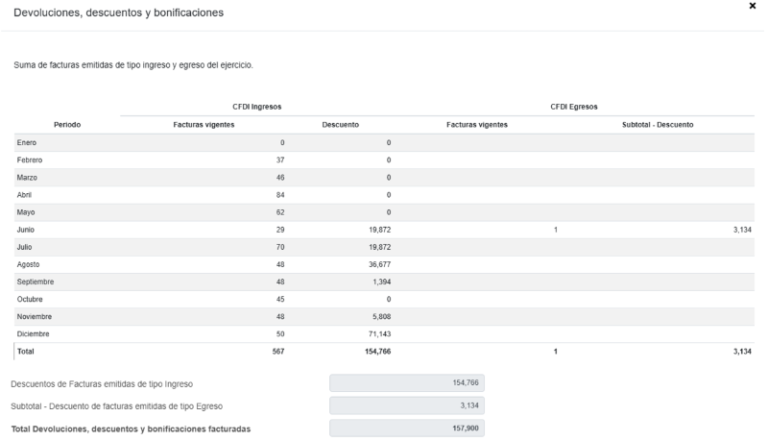Click the Descuento column header
768x441 pixels.
tap(340, 124)
